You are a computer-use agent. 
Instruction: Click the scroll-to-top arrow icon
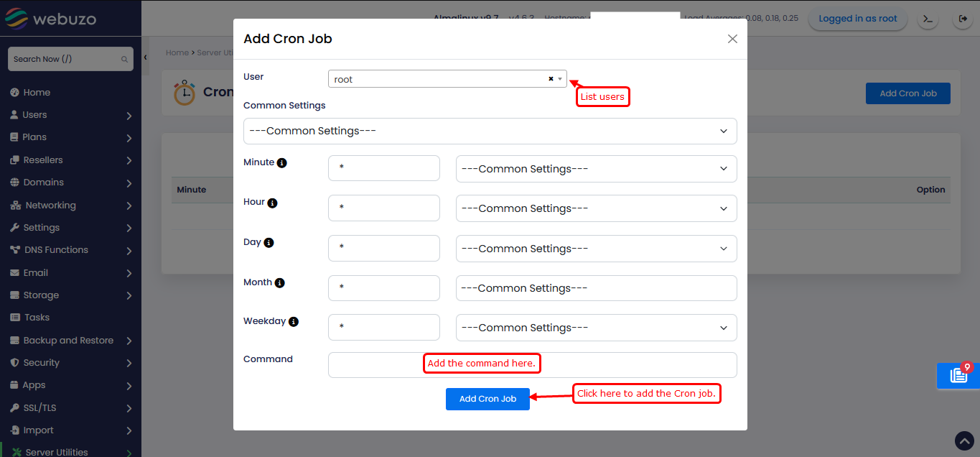964,440
